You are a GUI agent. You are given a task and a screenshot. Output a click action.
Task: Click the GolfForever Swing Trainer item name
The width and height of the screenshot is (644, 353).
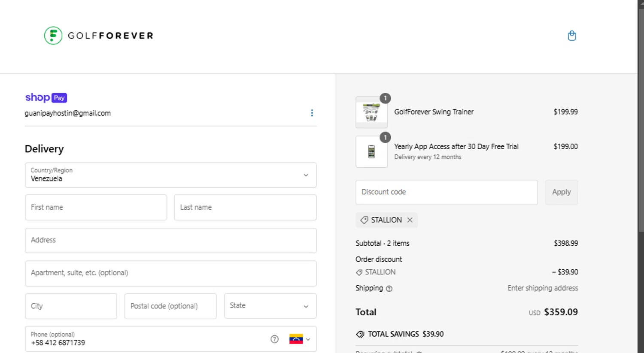tap(434, 112)
